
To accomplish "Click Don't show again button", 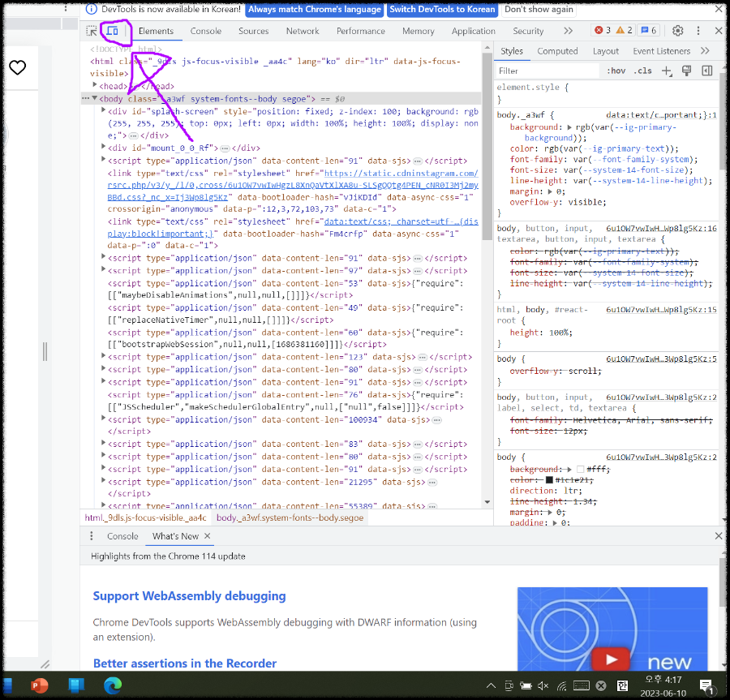I will pyautogui.click(x=539, y=9).
